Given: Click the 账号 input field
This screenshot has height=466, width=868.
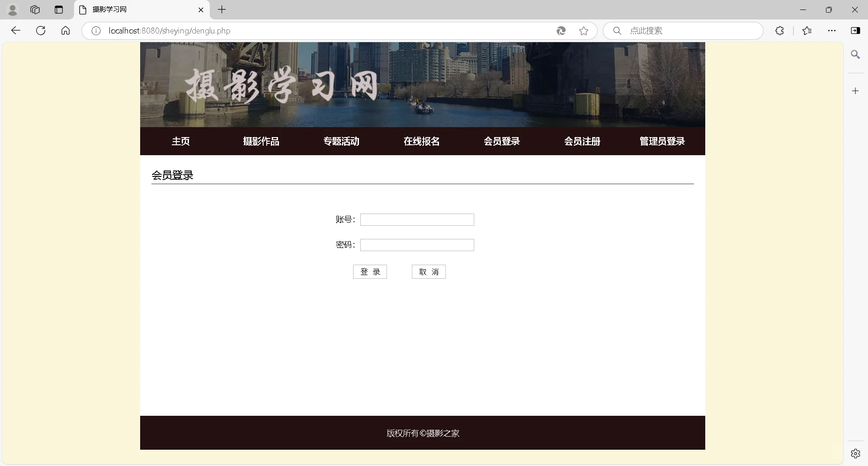Looking at the screenshot, I should pyautogui.click(x=417, y=219).
